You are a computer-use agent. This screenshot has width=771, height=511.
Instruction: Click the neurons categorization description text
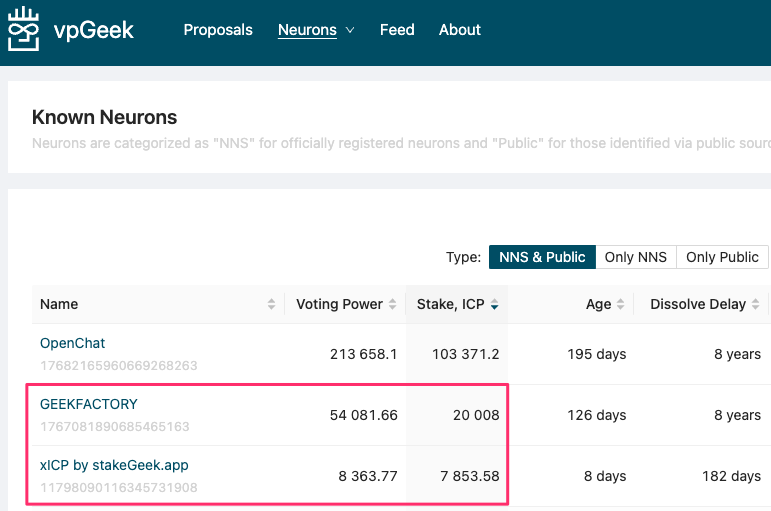pyautogui.click(x=401, y=143)
